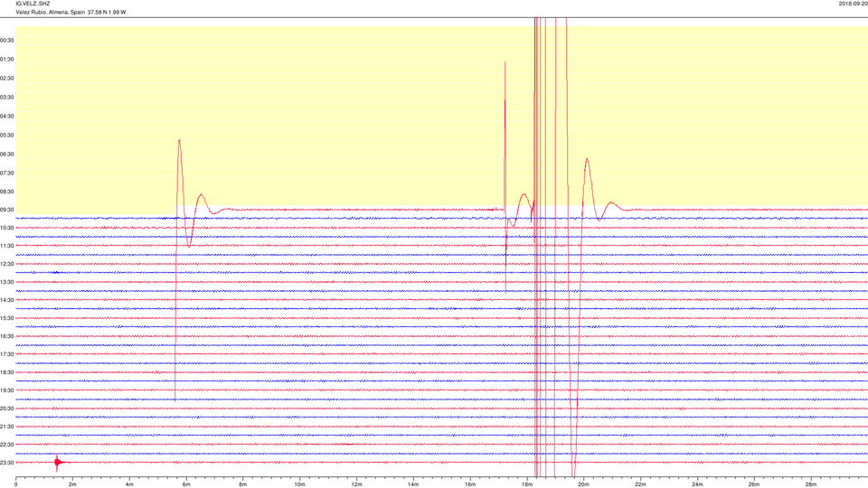Click the 14m tick on the minute axis
This screenshot has height=488, width=868.
413,484
